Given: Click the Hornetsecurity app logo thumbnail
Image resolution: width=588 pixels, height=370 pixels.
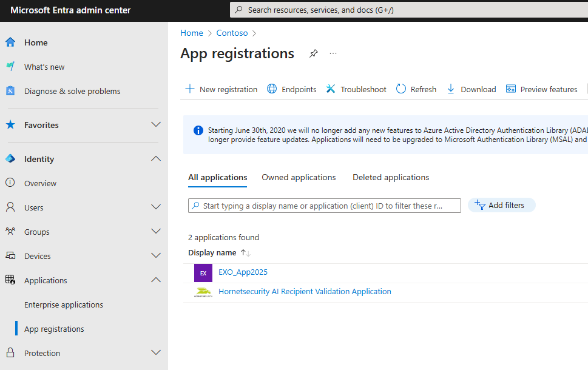Looking at the screenshot, I should 203,292.
